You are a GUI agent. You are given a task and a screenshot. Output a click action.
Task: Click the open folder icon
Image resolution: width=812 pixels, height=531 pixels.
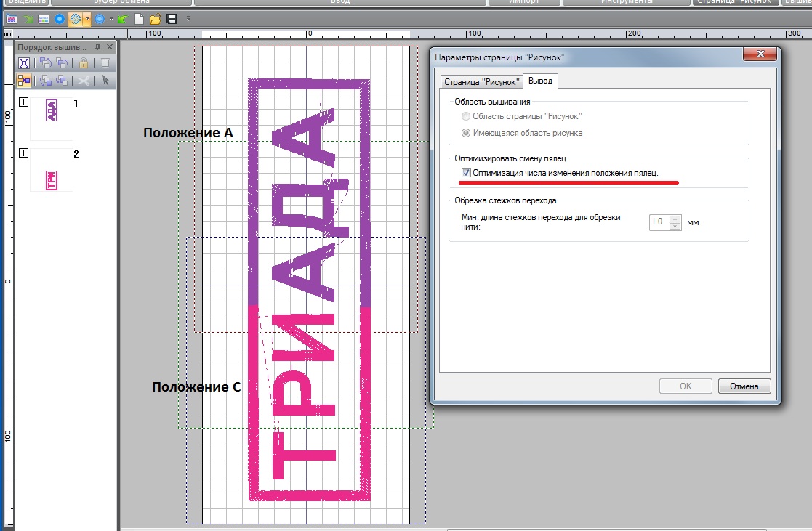pyautogui.click(x=155, y=18)
